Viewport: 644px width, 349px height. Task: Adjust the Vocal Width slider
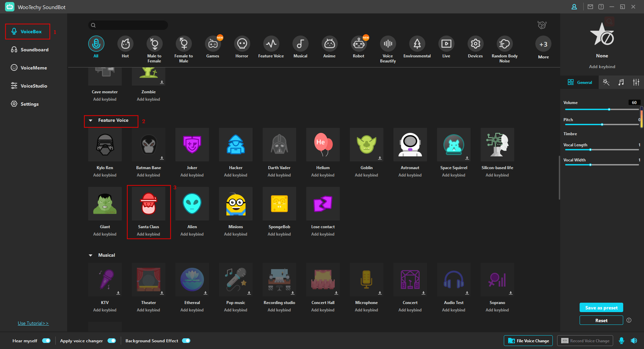[602, 165]
